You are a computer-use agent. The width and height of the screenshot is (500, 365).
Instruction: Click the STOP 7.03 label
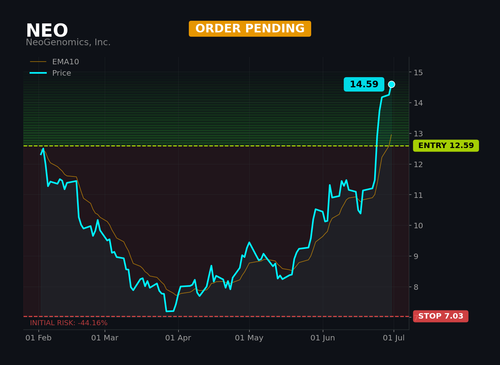coord(441,316)
